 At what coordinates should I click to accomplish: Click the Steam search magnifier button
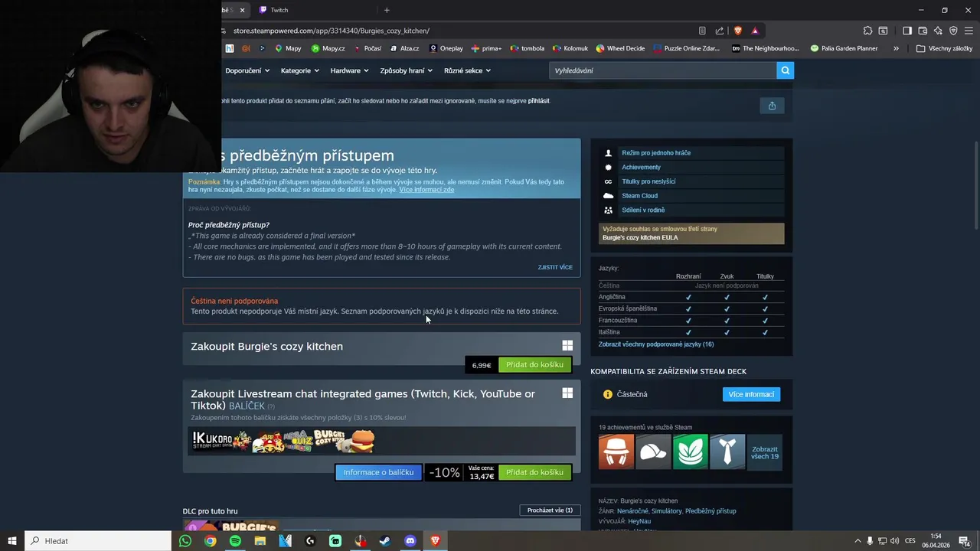pyautogui.click(x=785, y=70)
